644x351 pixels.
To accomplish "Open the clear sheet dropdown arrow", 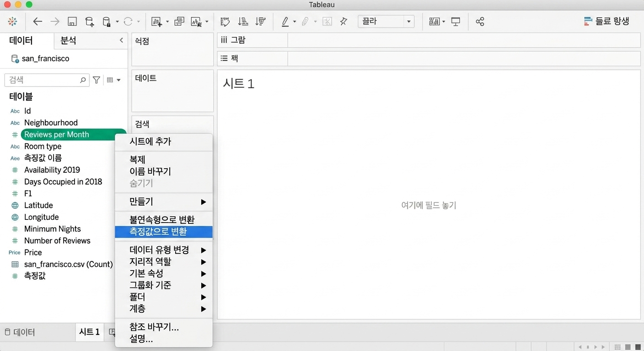I will coord(207,21).
